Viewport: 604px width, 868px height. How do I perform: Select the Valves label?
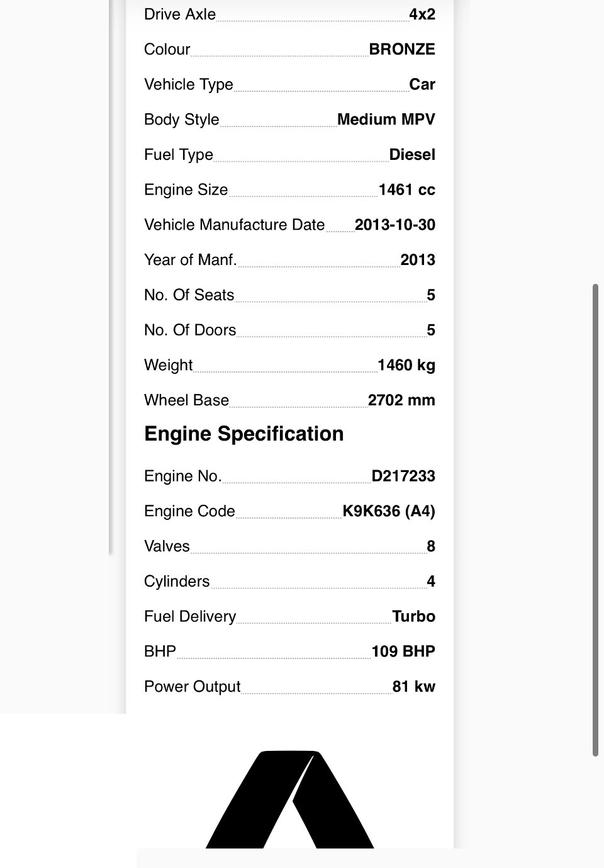pyautogui.click(x=167, y=546)
